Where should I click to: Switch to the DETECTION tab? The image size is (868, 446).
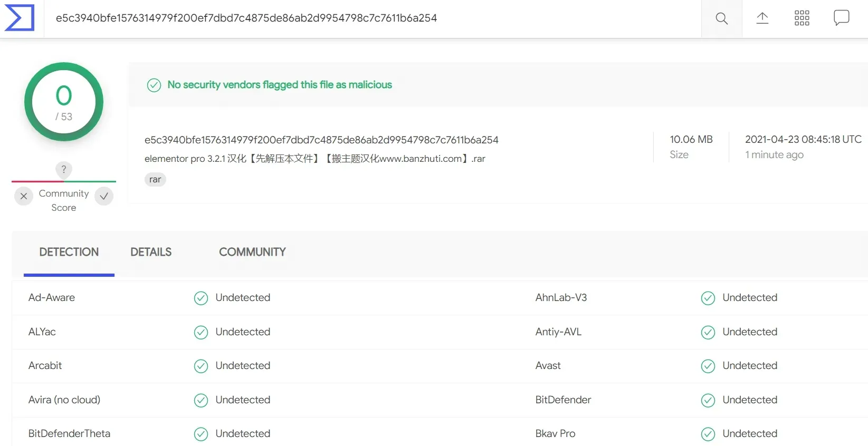click(x=69, y=252)
